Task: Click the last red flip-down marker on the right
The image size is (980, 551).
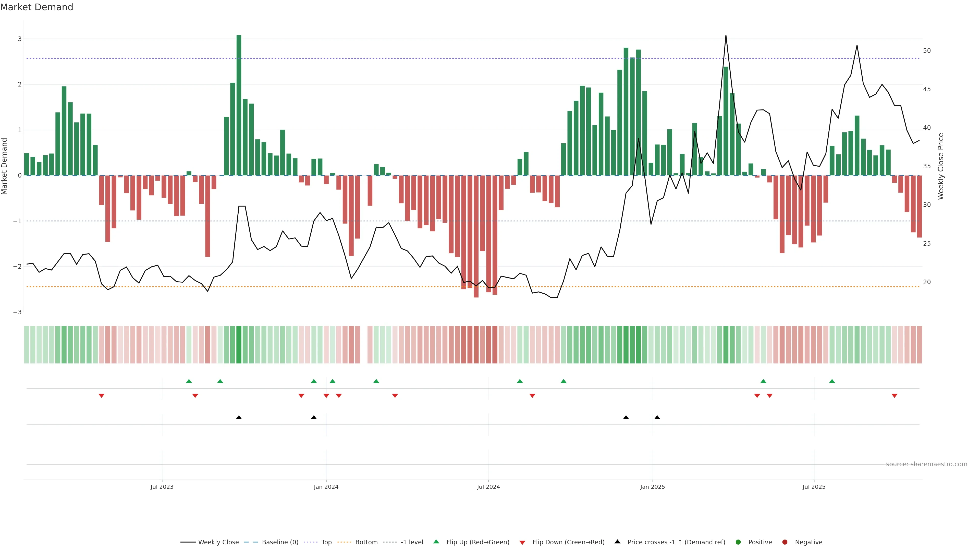Action: [x=895, y=396]
